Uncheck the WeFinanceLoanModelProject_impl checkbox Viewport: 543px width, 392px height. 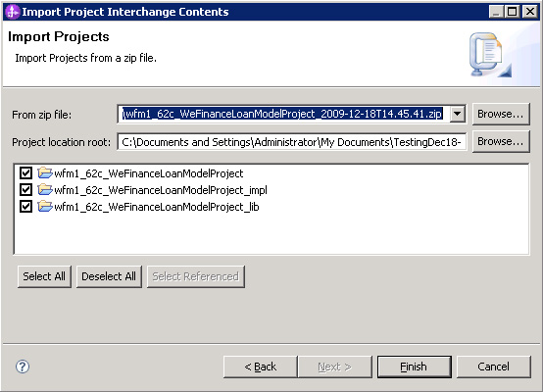(25, 190)
